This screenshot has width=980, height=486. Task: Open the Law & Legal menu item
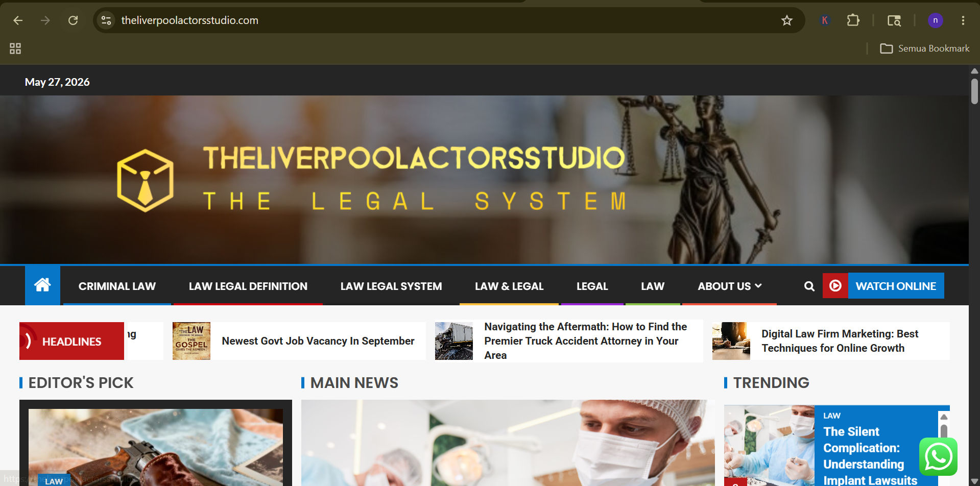click(509, 286)
